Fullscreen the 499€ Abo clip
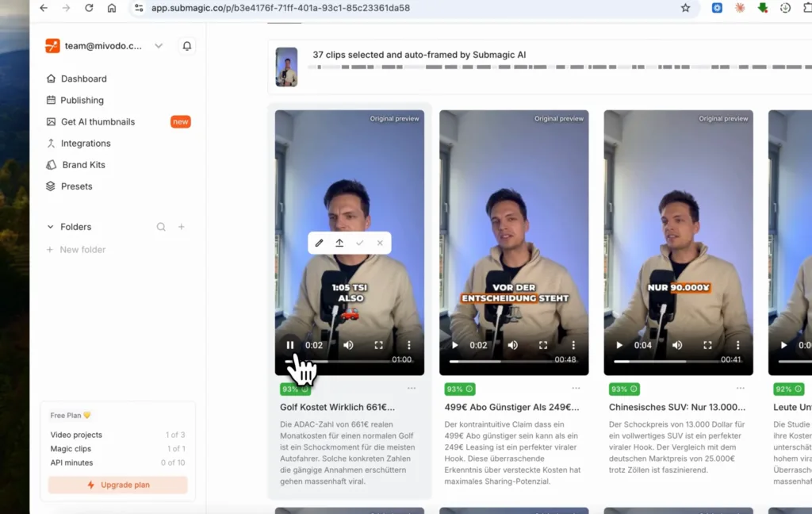 [x=542, y=345]
